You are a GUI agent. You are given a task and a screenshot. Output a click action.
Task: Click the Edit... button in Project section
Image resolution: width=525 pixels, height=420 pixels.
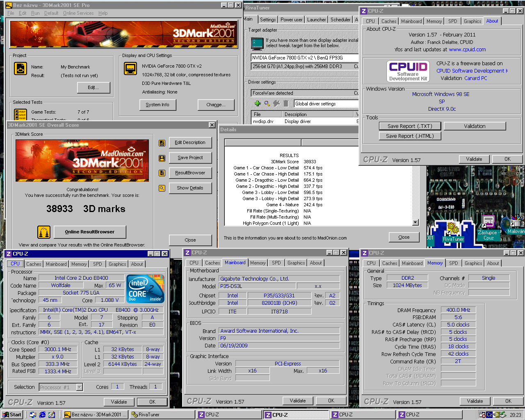point(94,87)
